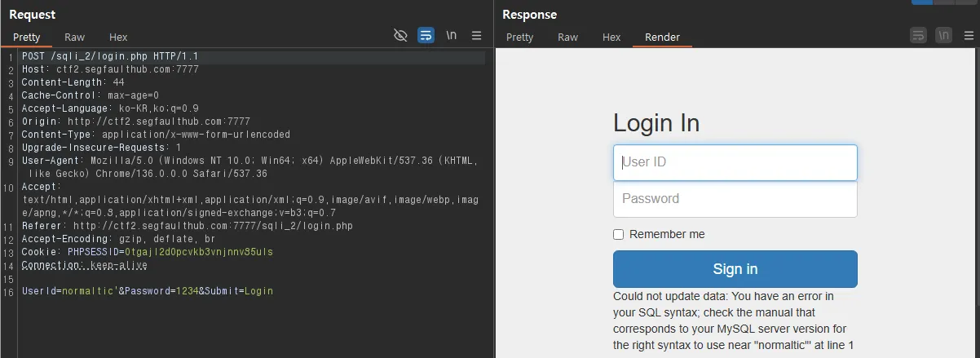This screenshot has width=980, height=358.
Task: Click the Upgrade-Insecure-Requests: 1 line
Action: click(x=102, y=148)
